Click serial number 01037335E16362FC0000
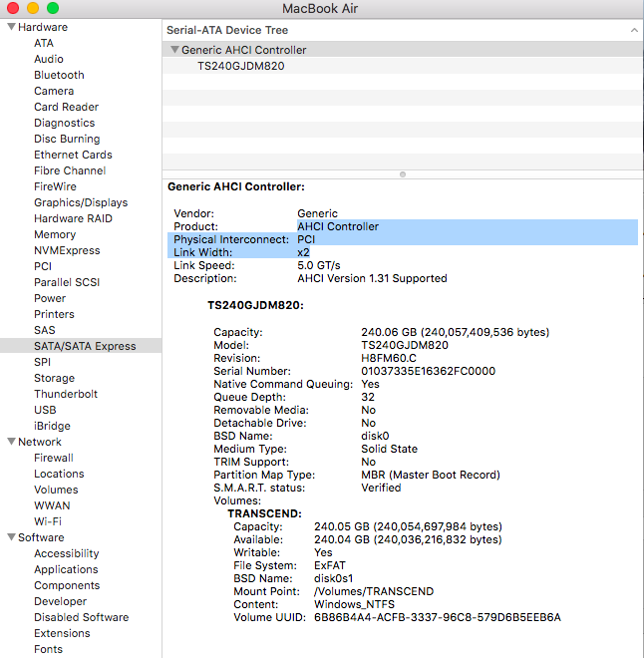This screenshot has height=658, width=644. click(428, 371)
